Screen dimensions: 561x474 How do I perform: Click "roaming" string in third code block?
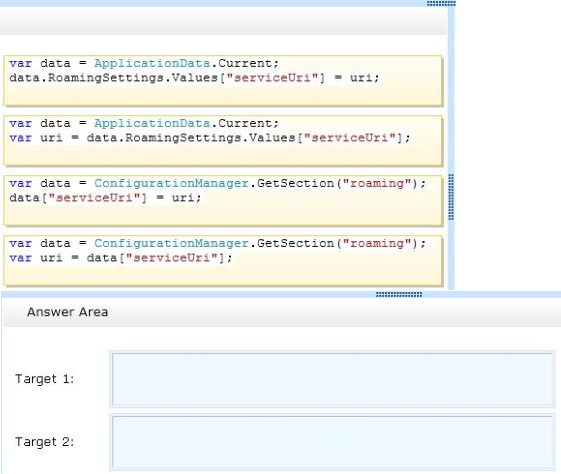tap(377, 184)
